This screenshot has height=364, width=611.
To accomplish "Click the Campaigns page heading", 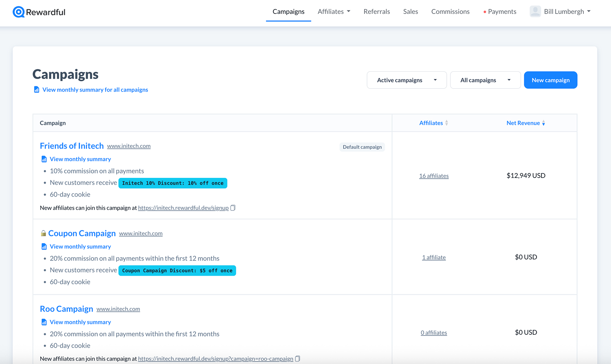I will click(x=66, y=74).
